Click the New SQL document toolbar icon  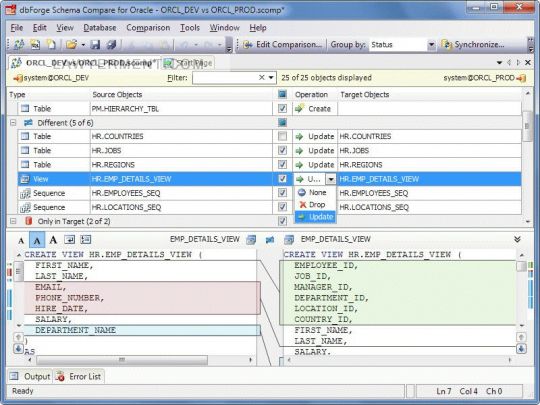(35, 44)
